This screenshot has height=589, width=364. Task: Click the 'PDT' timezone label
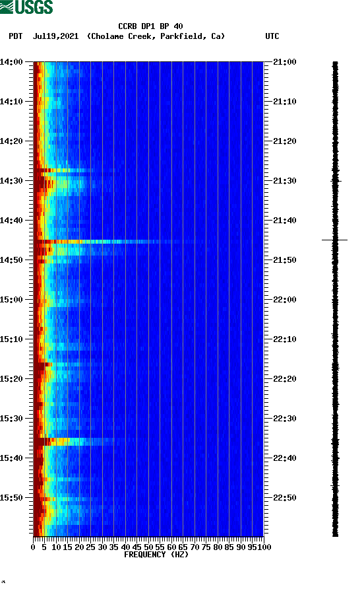coord(16,36)
